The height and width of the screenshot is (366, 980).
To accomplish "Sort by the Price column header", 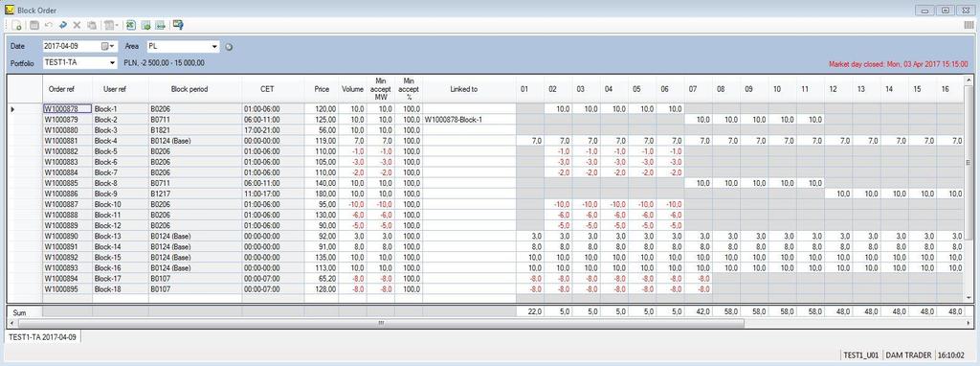I will tap(322, 89).
